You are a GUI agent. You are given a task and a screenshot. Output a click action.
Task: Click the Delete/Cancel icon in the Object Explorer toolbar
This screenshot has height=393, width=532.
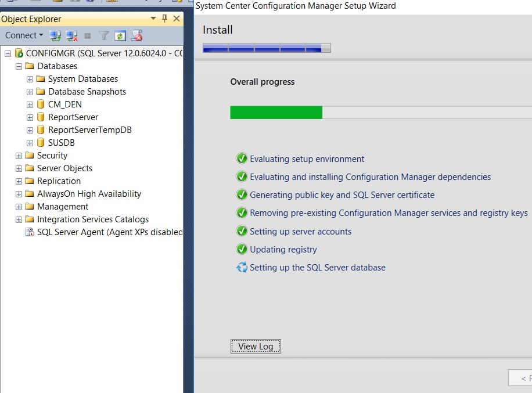coord(136,35)
